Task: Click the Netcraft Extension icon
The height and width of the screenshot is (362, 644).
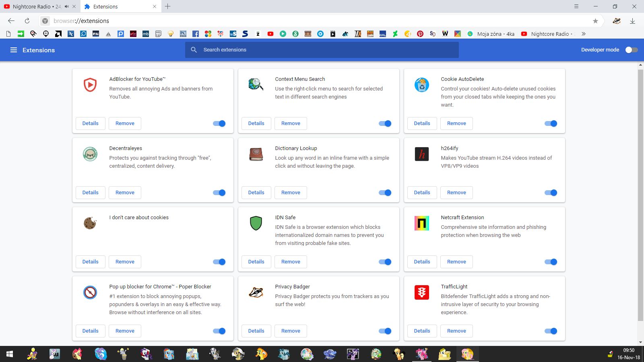Action: (422, 223)
